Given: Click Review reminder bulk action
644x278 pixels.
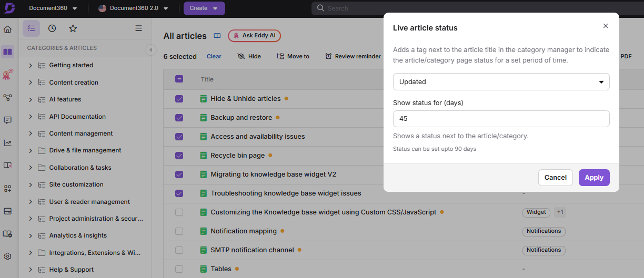Looking at the screenshot, I should tap(353, 56).
